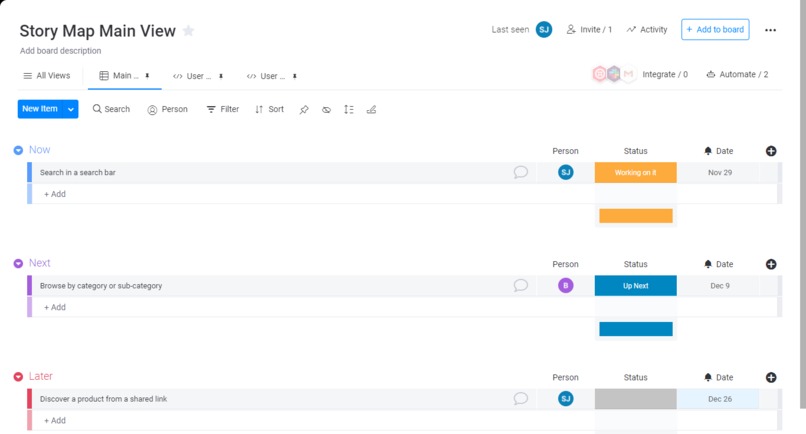Open conversation for Browse by category item

click(521, 285)
